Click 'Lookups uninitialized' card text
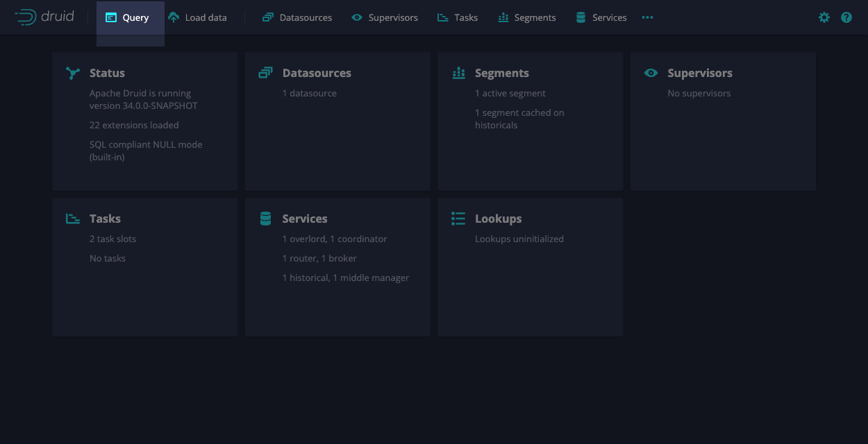Image resolution: width=868 pixels, height=444 pixels. (x=519, y=239)
